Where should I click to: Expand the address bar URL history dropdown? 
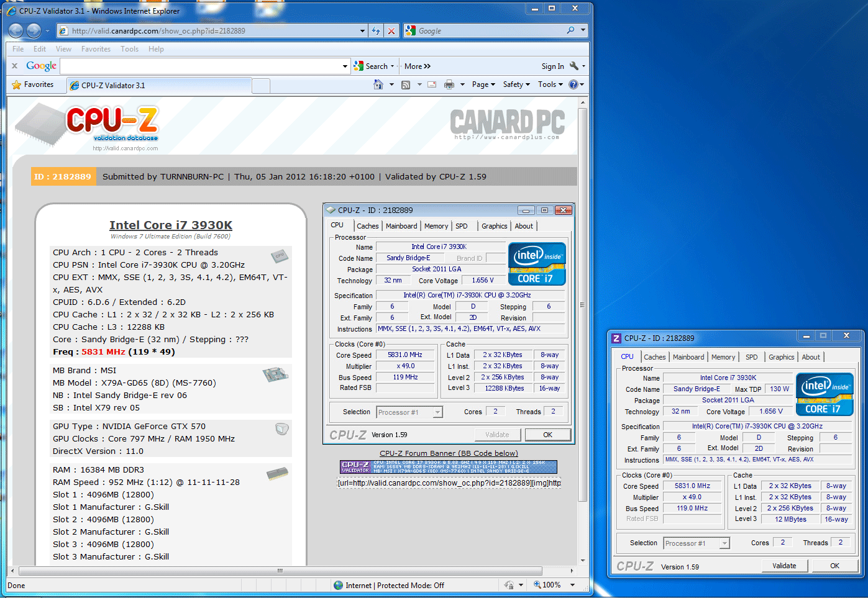coord(363,30)
